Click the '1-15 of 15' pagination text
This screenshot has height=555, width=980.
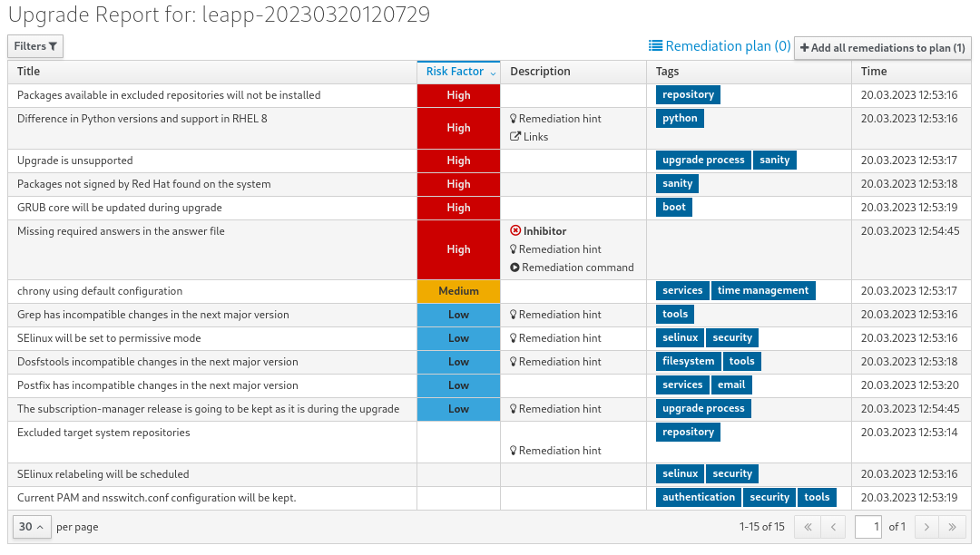click(762, 527)
